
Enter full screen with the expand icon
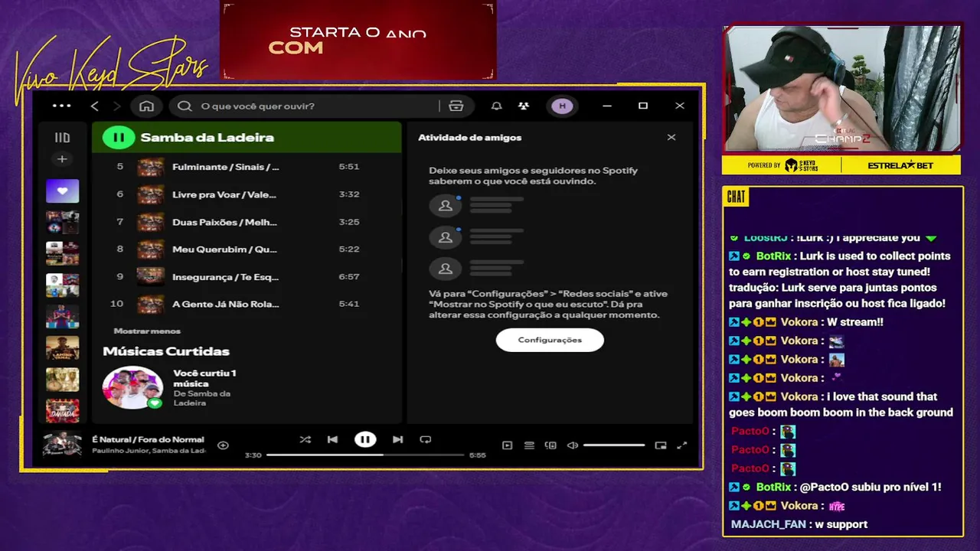point(682,445)
